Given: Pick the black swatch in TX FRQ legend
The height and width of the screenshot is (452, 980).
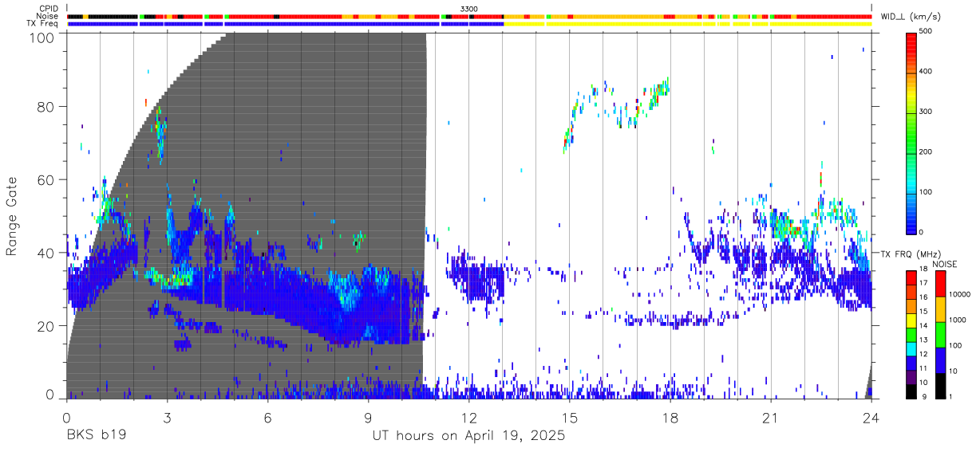Looking at the screenshot, I should (x=912, y=391).
